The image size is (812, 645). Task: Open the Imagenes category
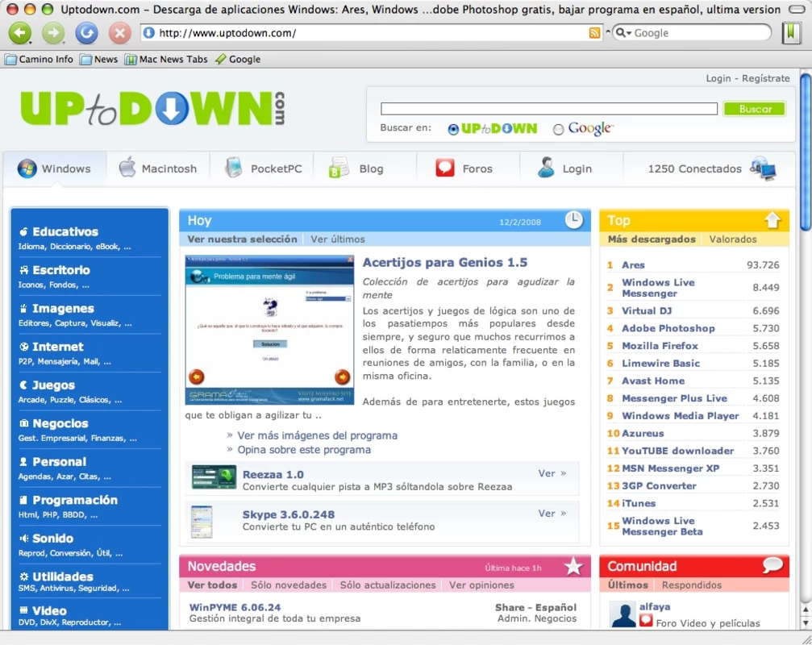point(63,309)
